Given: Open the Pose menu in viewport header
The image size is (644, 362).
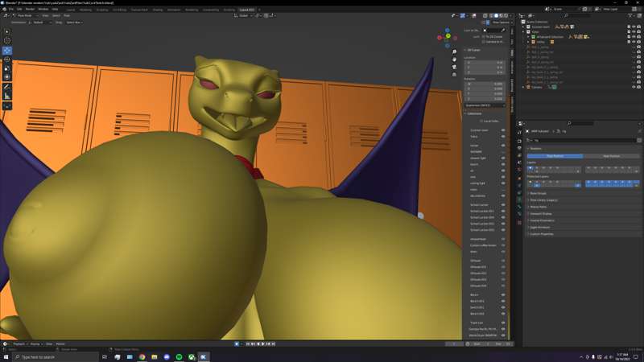Looking at the screenshot, I should point(67,15).
